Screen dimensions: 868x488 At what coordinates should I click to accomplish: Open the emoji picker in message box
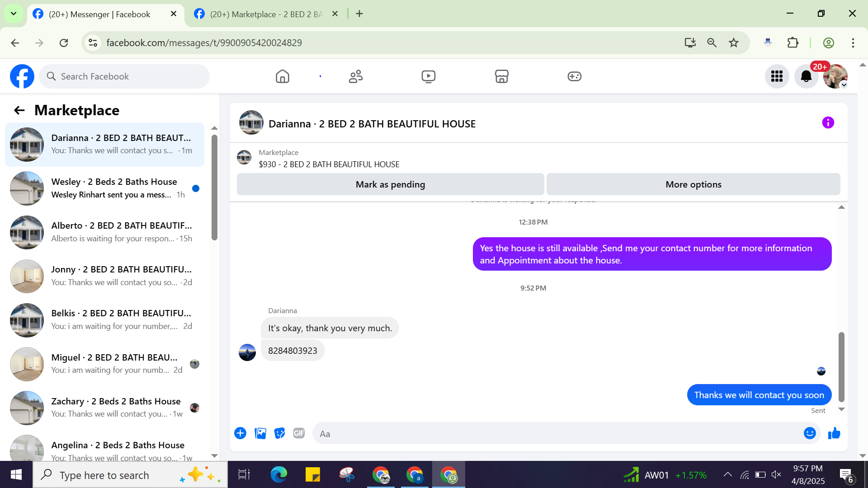pos(810,433)
